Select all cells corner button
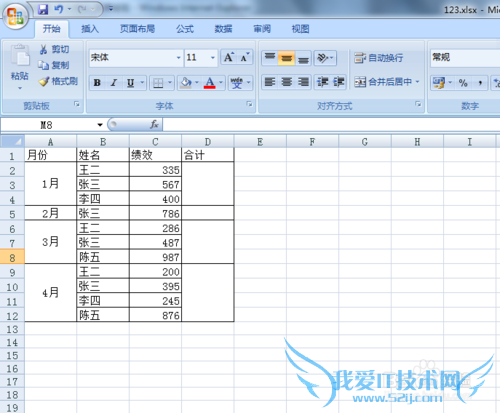Image resolution: width=500 pixels, height=413 pixels. coord(13,142)
